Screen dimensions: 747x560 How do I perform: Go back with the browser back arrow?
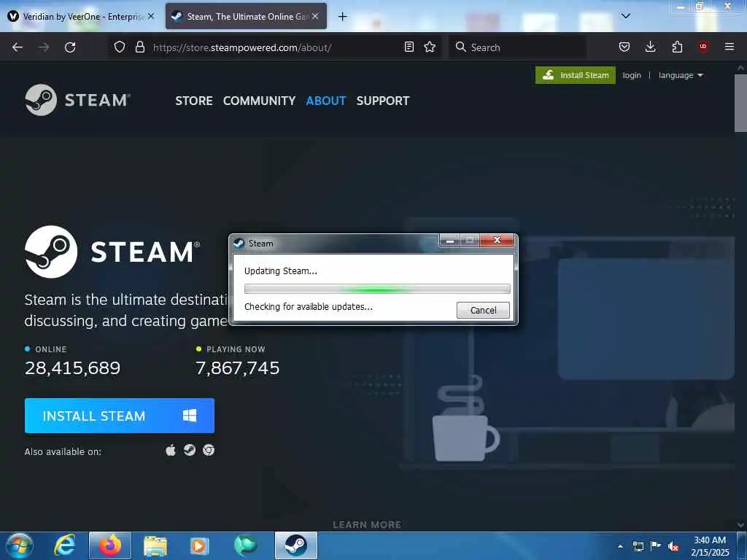click(x=18, y=47)
